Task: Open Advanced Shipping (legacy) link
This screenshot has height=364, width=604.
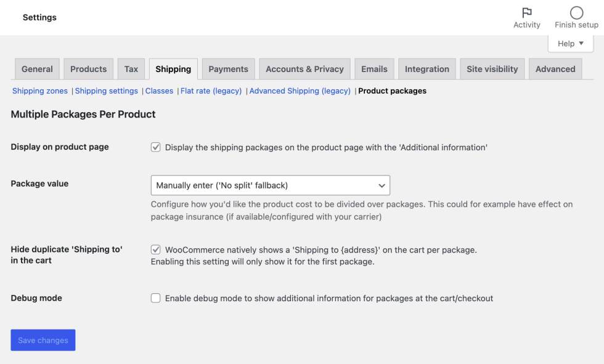Action: [300, 91]
